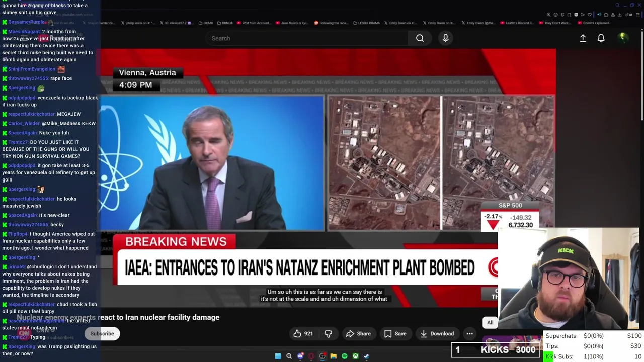Select the All filter chip
The height and width of the screenshot is (362, 644).
[x=490, y=323]
